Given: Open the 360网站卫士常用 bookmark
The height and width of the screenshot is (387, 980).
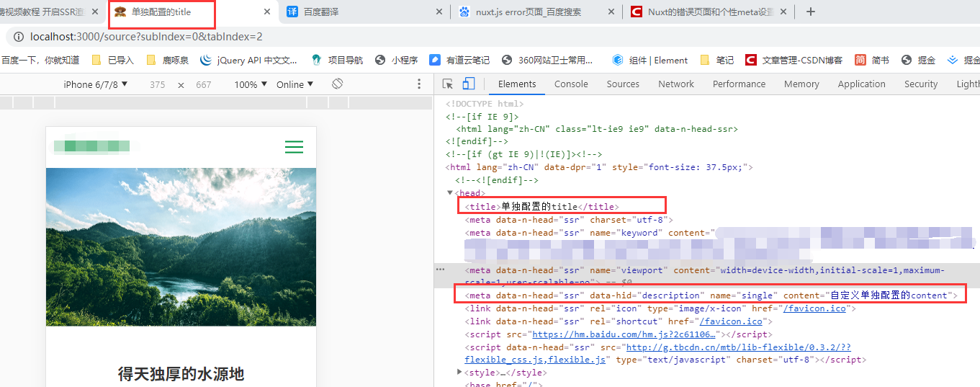Looking at the screenshot, I should 548,60.
